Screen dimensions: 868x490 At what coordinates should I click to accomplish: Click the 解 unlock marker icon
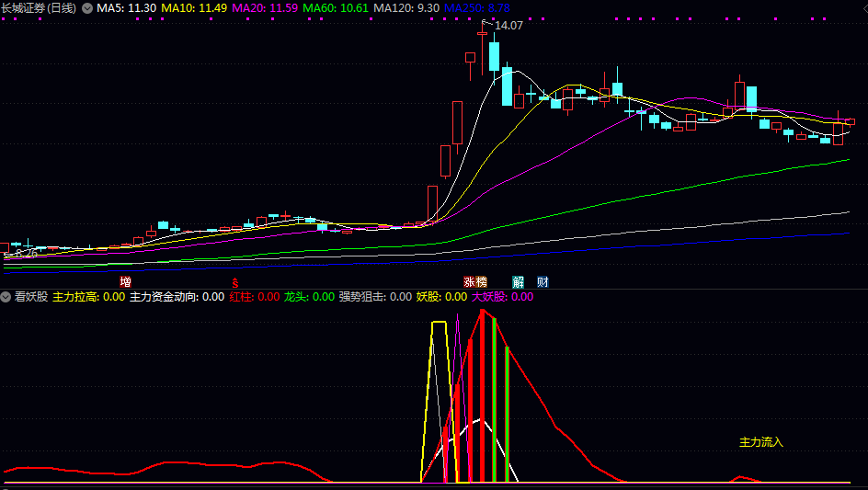[x=519, y=282]
